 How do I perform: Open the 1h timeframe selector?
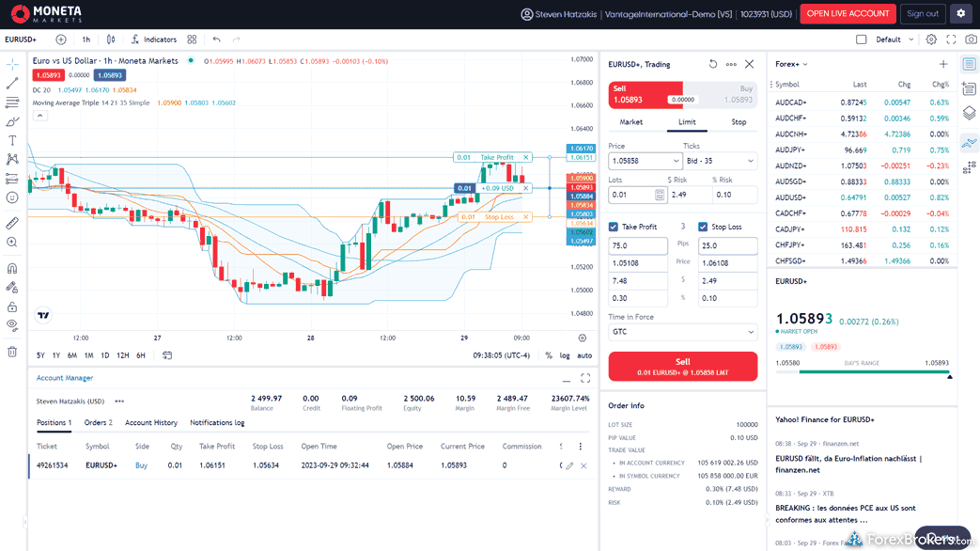(86, 39)
